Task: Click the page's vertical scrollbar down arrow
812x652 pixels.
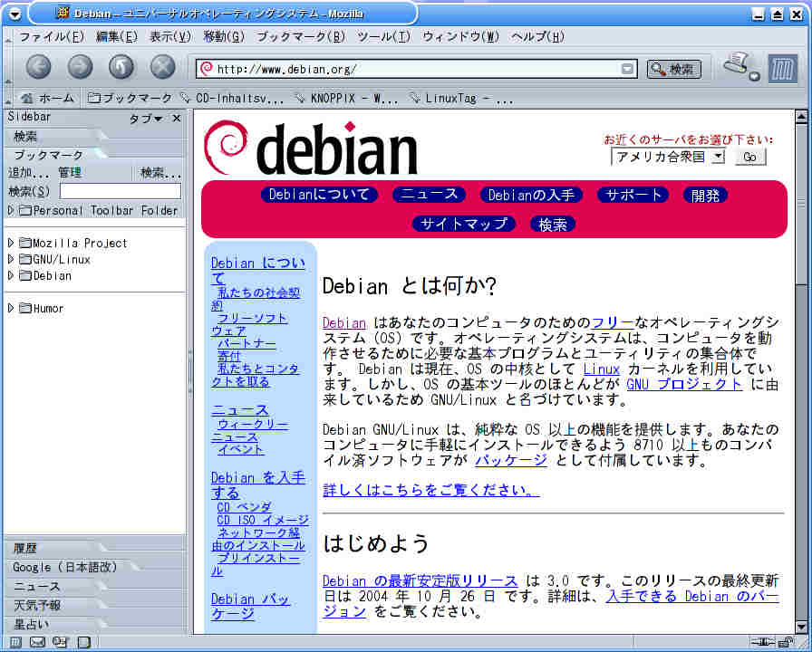Action: 800,628
